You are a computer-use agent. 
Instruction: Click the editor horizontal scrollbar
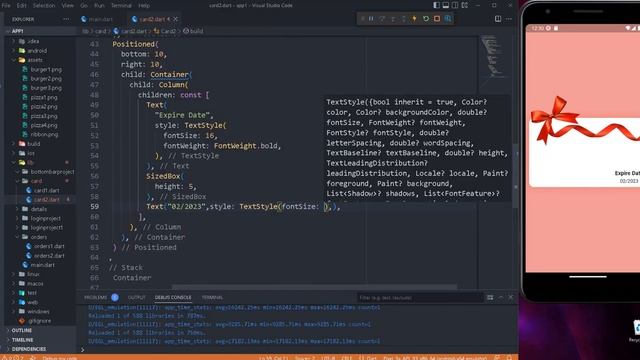pos(314,287)
